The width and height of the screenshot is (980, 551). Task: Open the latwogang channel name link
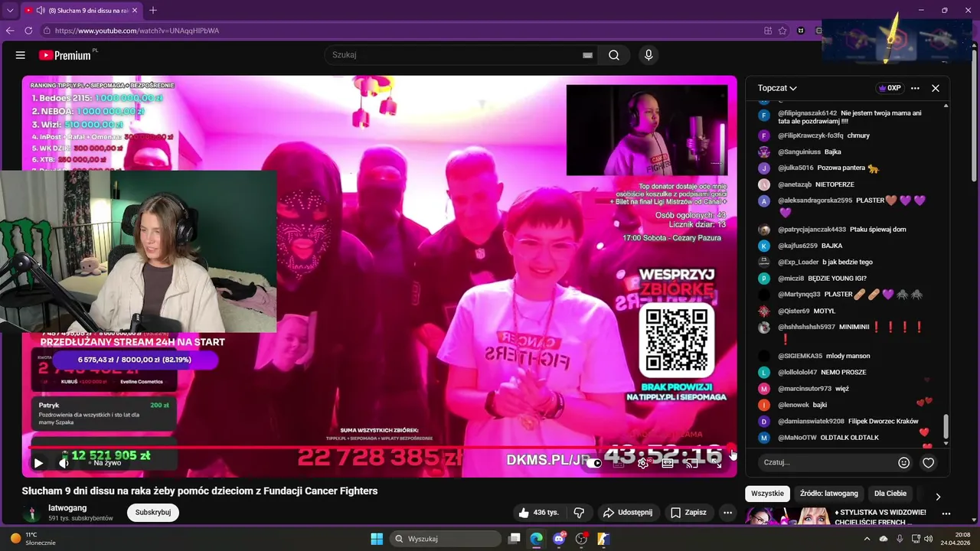67,507
